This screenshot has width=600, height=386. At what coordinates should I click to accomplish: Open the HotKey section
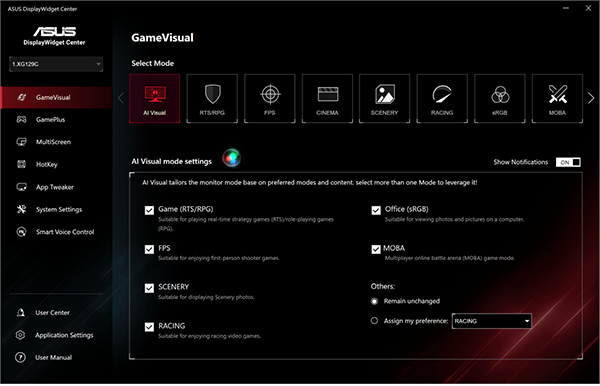click(56, 164)
